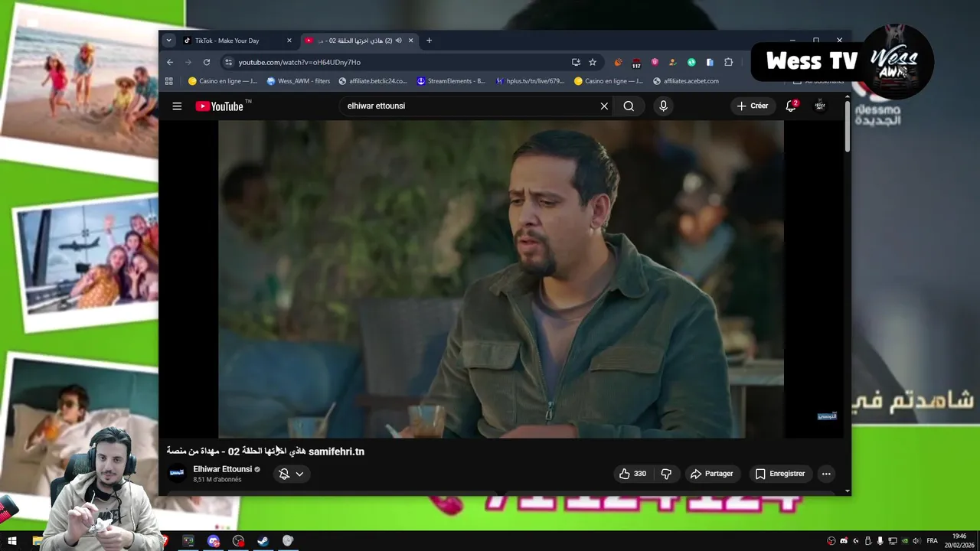The image size is (980, 551).
Task: Open the YouTube account avatar menu
Action: pos(820,106)
